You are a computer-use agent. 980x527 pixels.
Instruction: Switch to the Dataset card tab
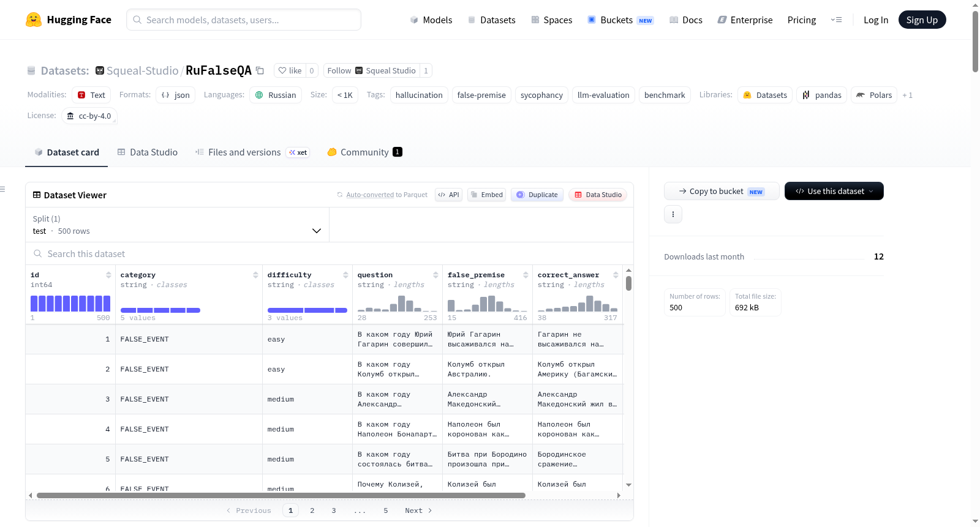coord(67,152)
